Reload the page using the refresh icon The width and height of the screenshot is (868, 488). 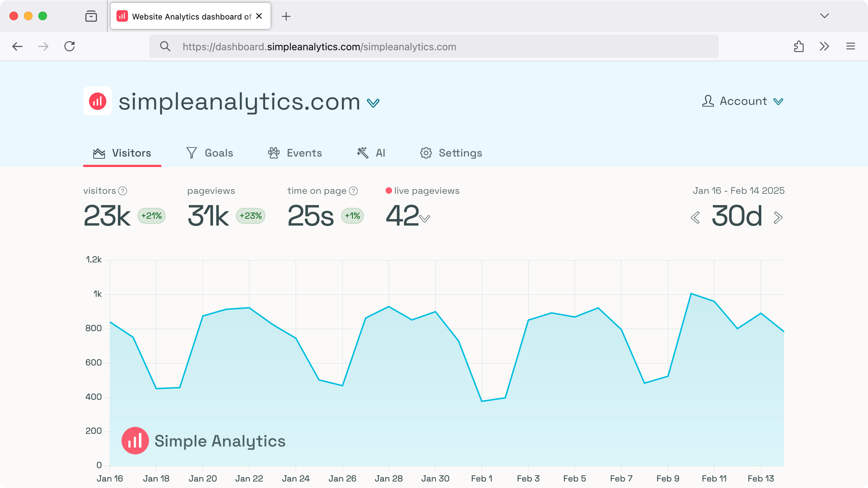(x=70, y=46)
